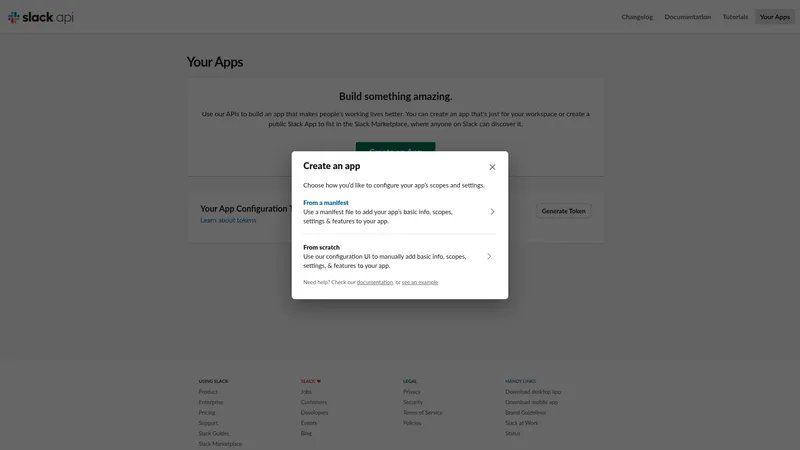Viewport: 800px width, 450px height.
Task: Open the Jobs footer link
Action: 306,392
